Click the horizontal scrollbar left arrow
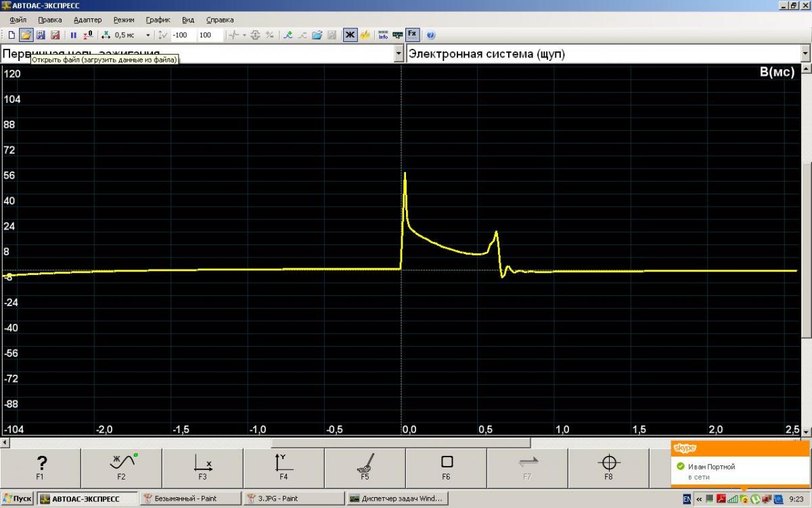Image resolution: width=812 pixels, height=508 pixels. (x=5, y=442)
